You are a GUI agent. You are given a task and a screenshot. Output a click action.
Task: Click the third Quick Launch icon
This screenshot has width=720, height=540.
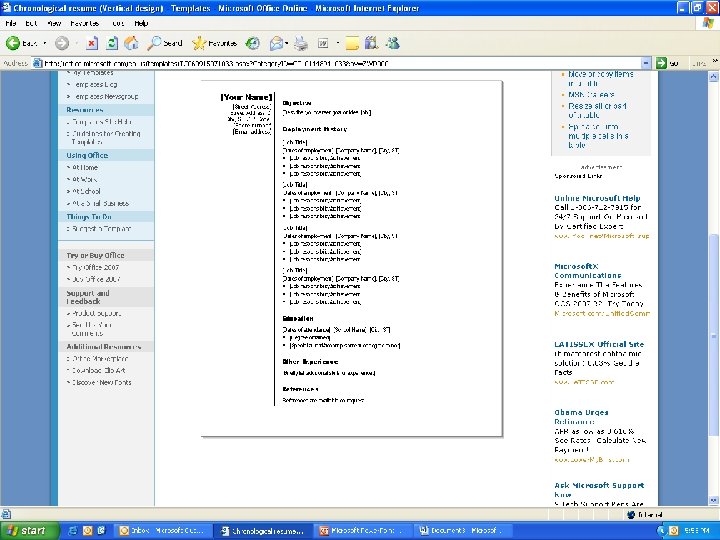click(101, 531)
